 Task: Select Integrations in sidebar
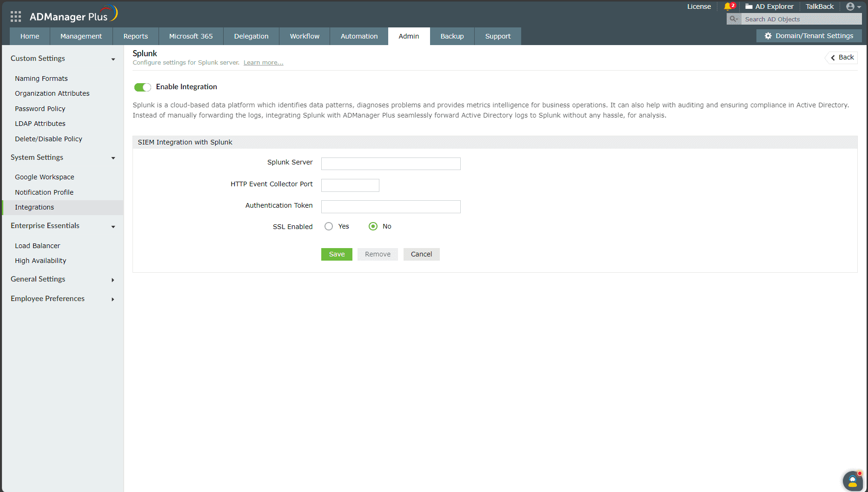click(x=63, y=207)
